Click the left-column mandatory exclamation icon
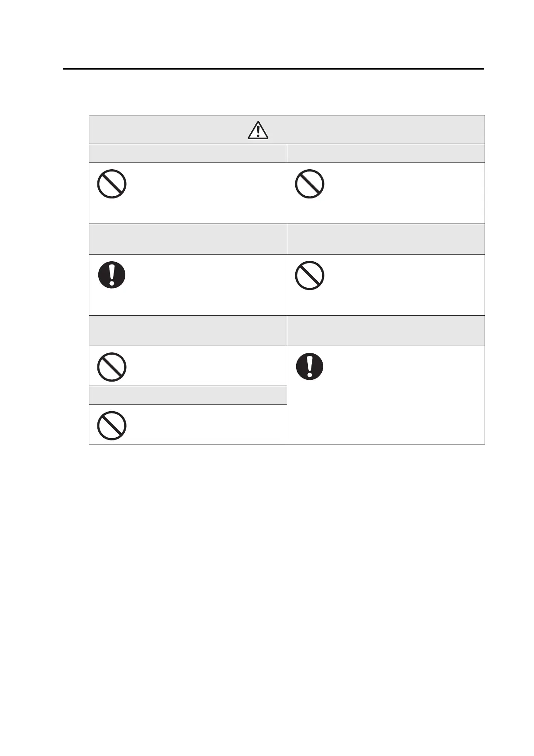534x756 pixels. click(112, 275)
